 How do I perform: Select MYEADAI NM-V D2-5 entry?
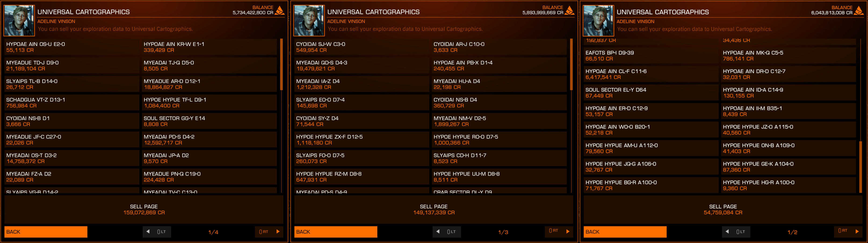499,121
